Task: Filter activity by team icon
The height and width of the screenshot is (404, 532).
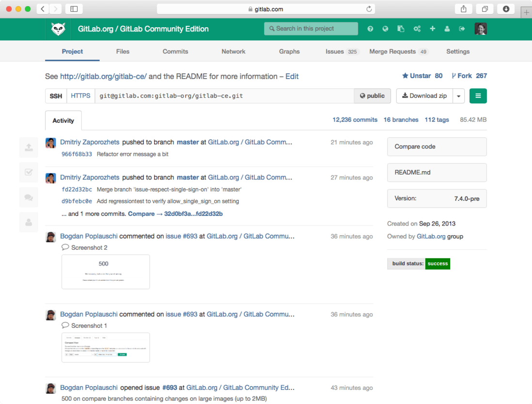Action: coord(29,222)
